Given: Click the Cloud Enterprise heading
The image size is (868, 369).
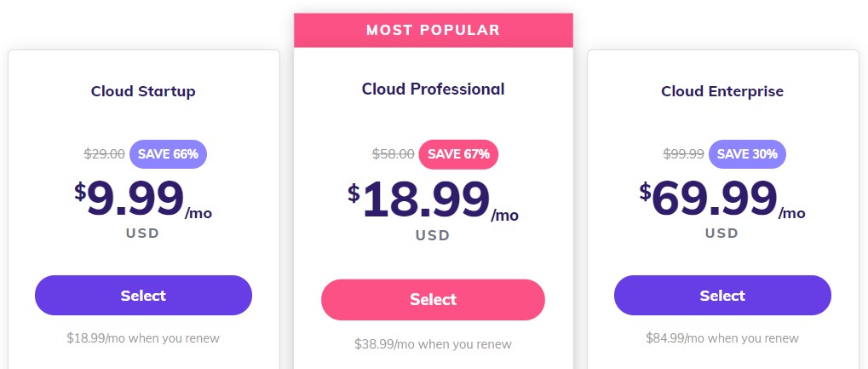Looking at the screenshot, I should (x=722, y=91).
